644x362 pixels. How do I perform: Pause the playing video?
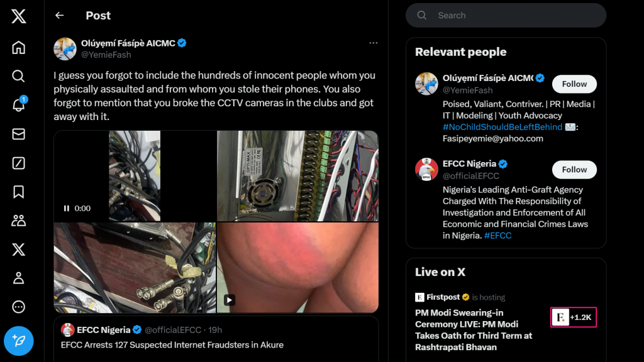click(67, 209)
